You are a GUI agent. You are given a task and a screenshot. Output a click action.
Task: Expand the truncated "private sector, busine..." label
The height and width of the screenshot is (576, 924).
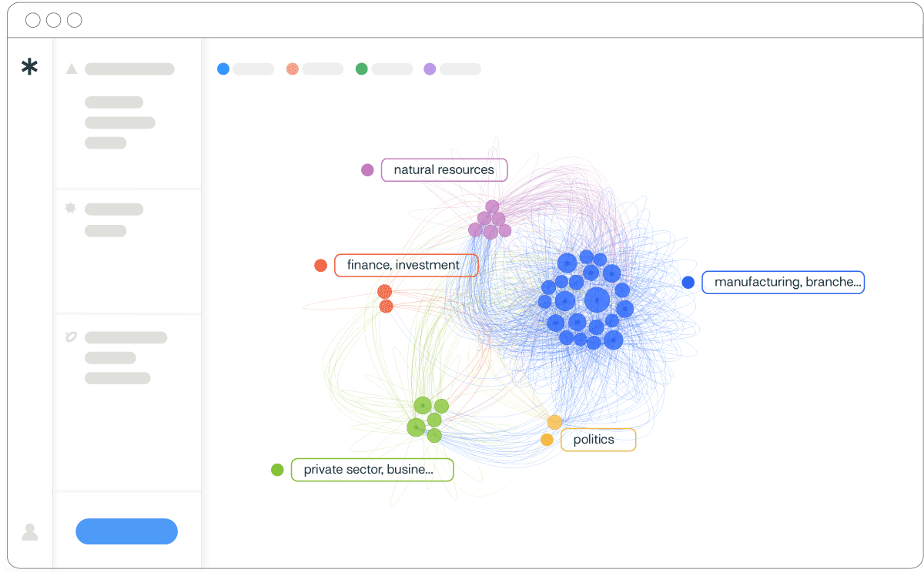[372, 470]
